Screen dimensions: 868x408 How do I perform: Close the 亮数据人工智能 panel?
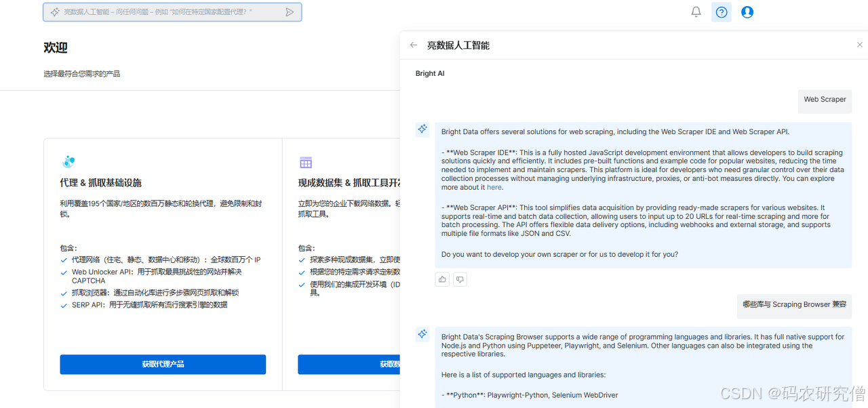pyautogui.click(x=860, y=45)
